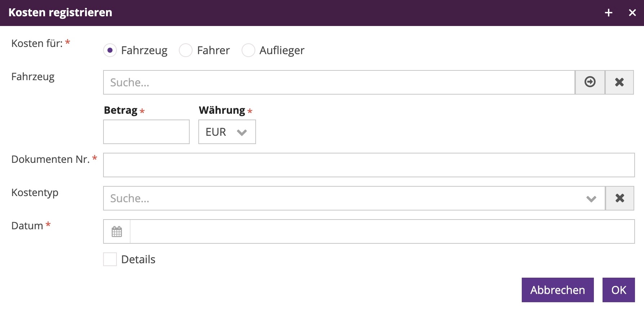
Task: Click the Kosten registrieren title
Action: (x=61, y=13)
